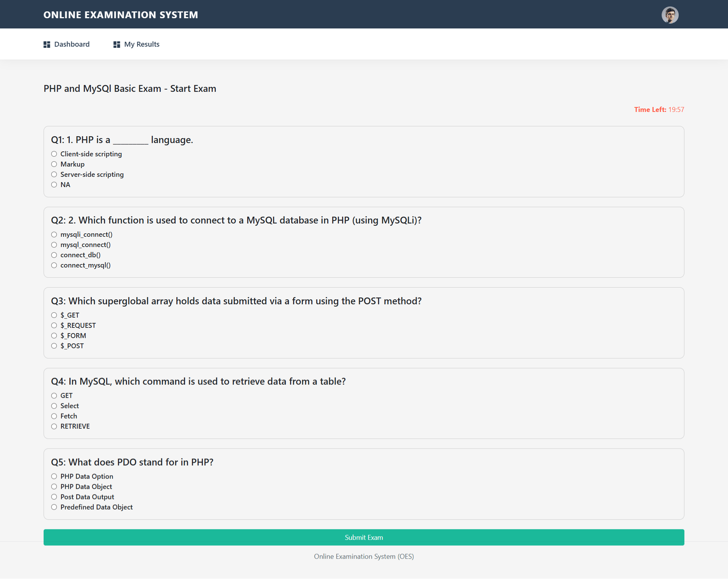This screenshot has height=579, width=728.
Task: Choose the $_REQUEST option
Action: (x=54, y=326)
